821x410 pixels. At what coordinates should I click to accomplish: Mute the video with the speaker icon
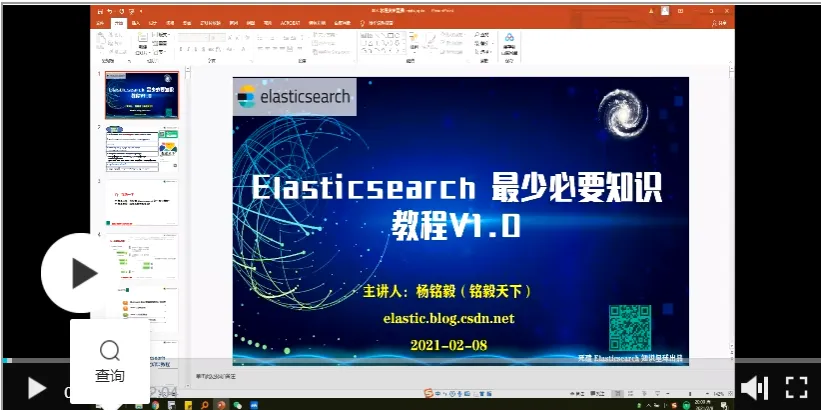click(x=754, y=388)
